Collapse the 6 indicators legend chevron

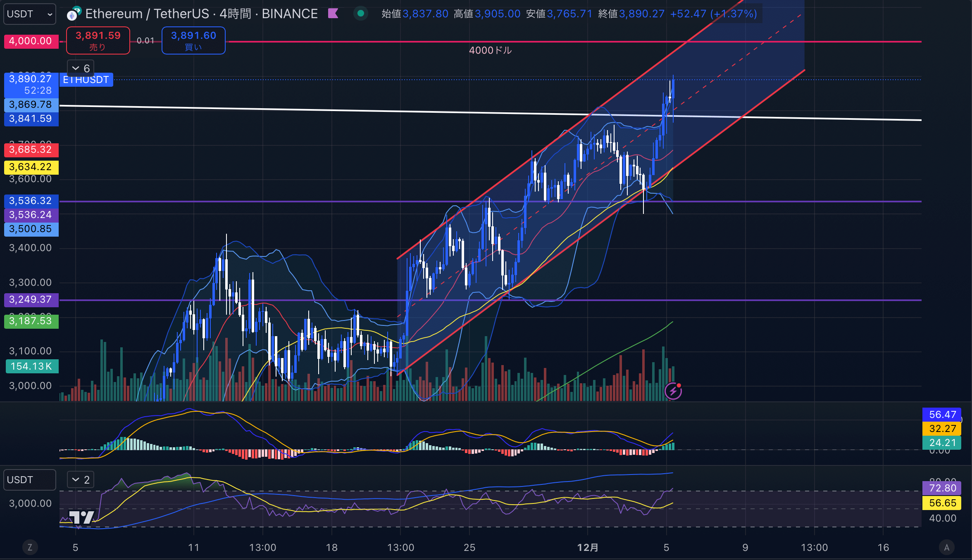(81, 68)
